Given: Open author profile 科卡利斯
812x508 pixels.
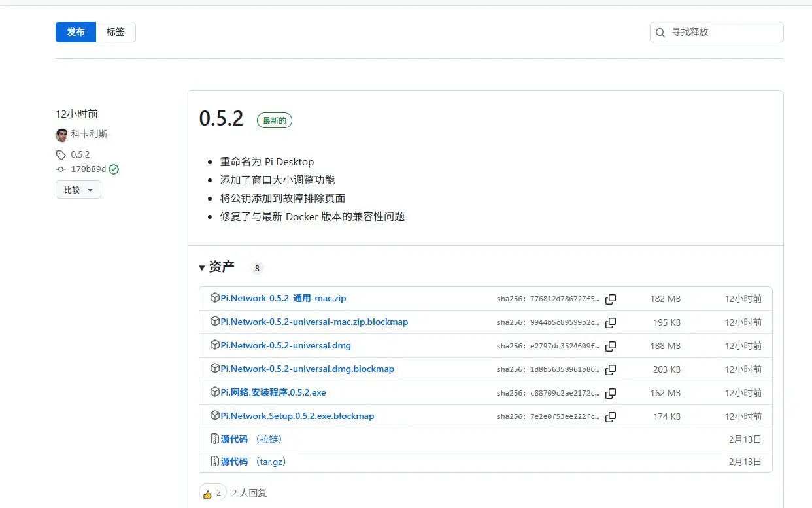Looking at the screenshot, I should pos(89,134).
